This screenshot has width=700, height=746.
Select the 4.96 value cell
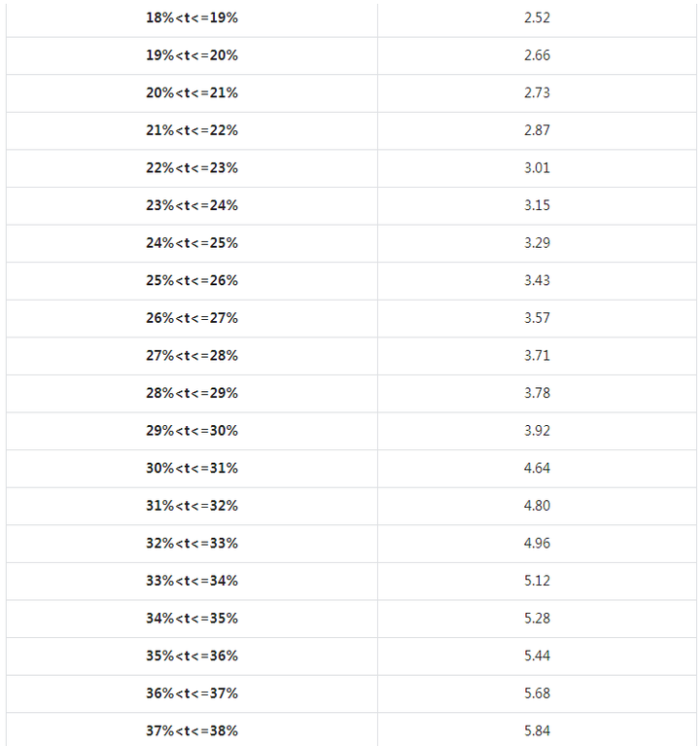(x=537, y=543)
